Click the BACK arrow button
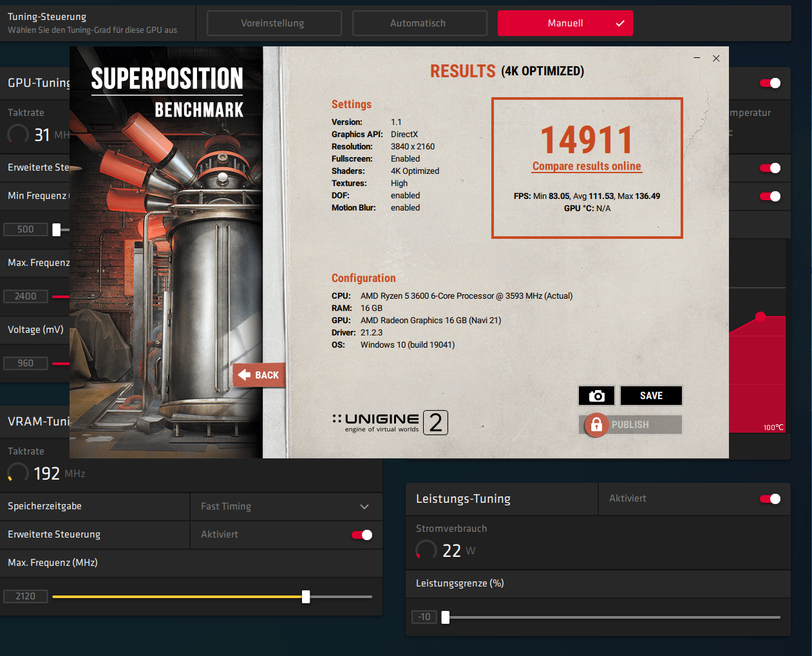Screen dimensions: 812x656 pyautogui.click(x=259, y=375)
